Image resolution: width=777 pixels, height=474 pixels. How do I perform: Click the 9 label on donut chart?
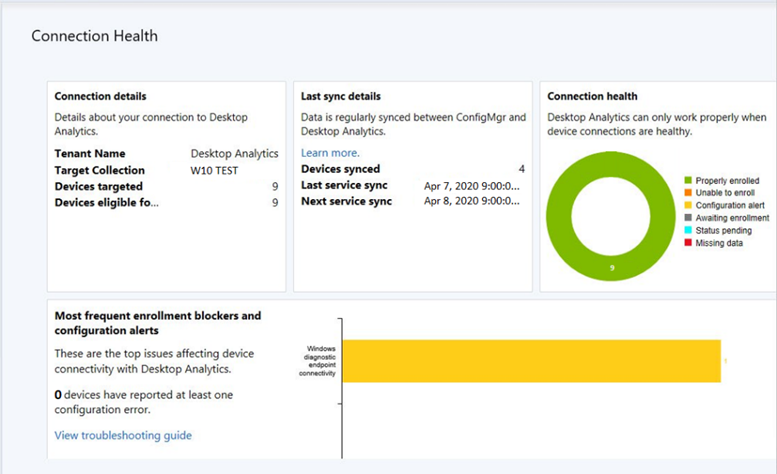point(612,268)
